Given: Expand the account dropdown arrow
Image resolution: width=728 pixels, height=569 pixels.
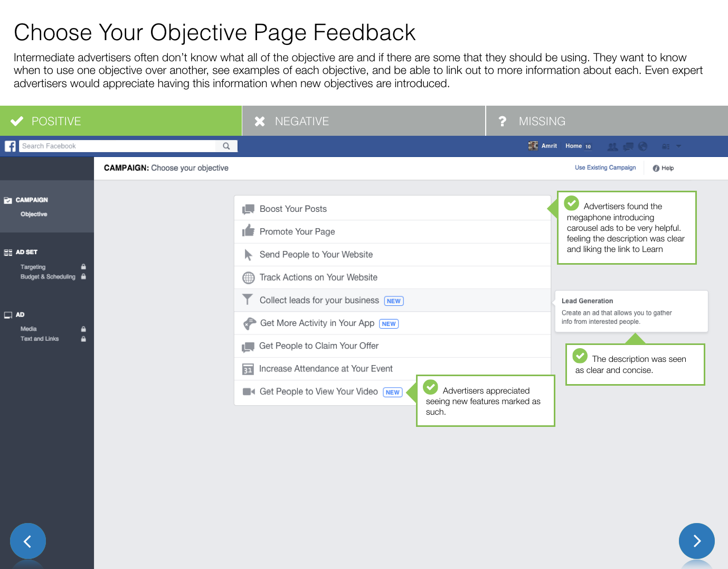Looking at the screenshot, I should pos(679,146).
